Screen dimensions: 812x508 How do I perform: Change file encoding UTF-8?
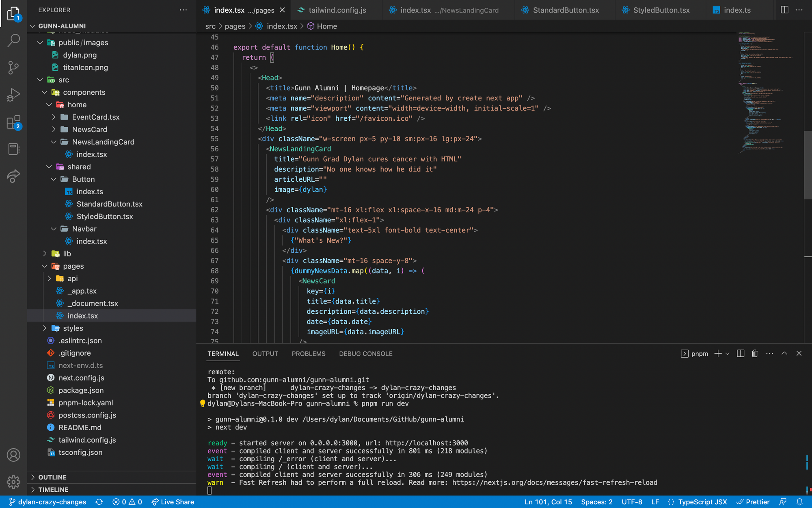(x=632, y=502)
